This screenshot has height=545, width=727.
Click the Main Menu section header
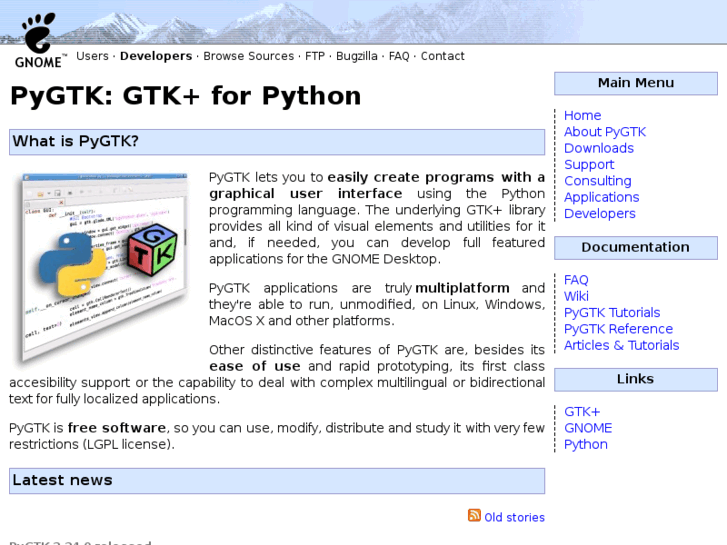(x=636, y=83)
